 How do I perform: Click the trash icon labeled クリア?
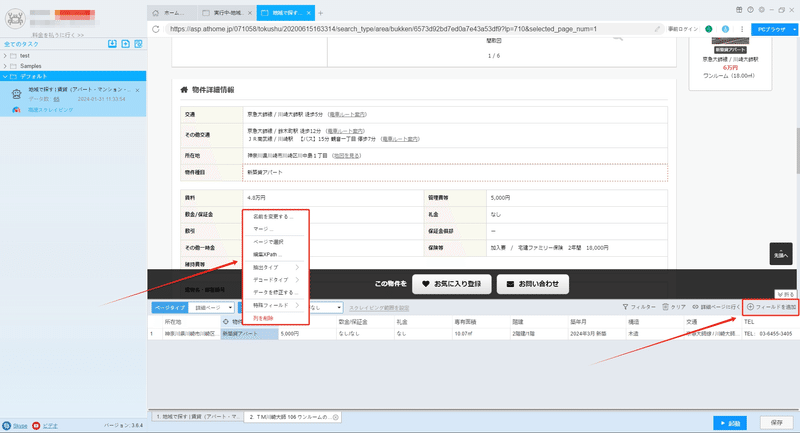pos(665,307)
